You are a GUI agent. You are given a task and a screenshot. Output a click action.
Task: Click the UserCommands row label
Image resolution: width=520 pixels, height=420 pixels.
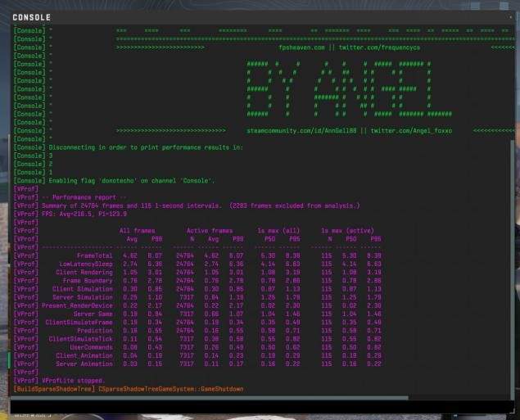pyautogui.click(x=91, y=347)
